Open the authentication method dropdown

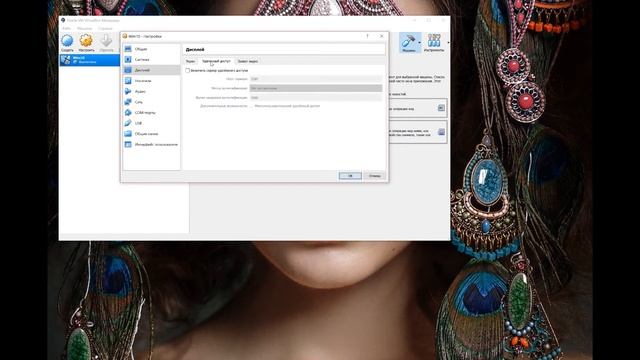(316, 88)
